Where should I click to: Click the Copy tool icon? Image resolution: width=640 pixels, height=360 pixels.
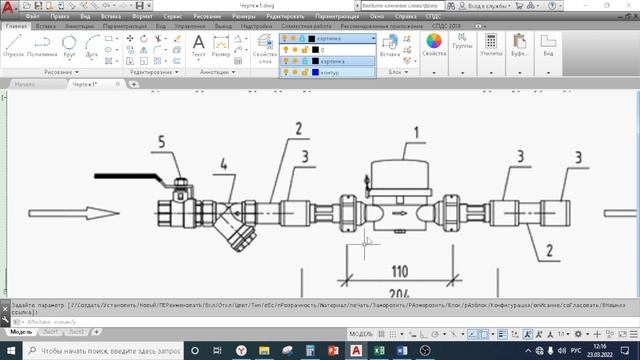tap(130, 50)
